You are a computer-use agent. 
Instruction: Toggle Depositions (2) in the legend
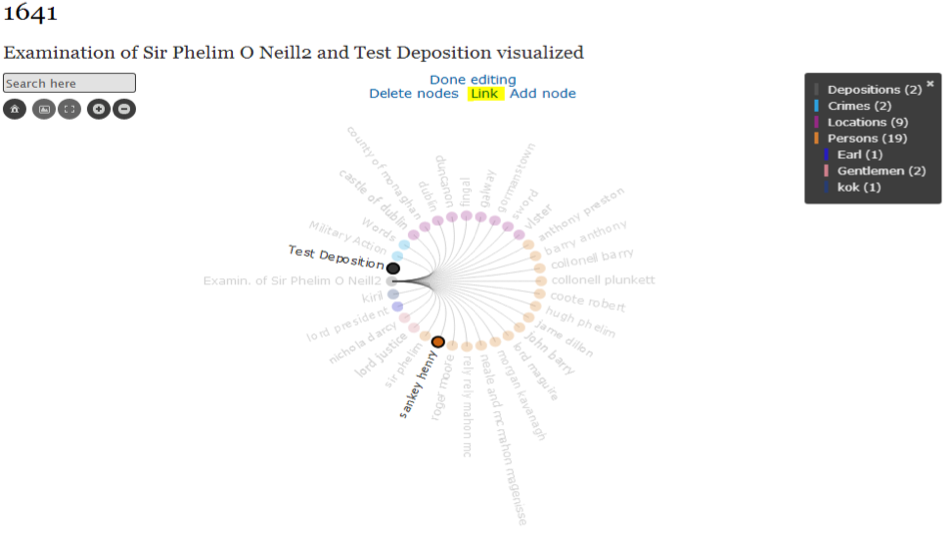coord(874,90)
